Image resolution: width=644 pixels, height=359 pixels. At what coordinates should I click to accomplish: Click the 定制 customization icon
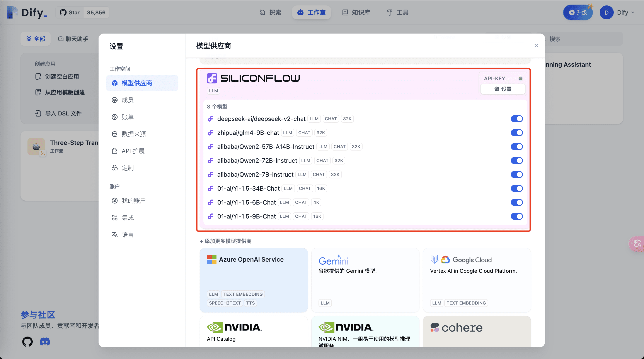(x=114, y=168)
